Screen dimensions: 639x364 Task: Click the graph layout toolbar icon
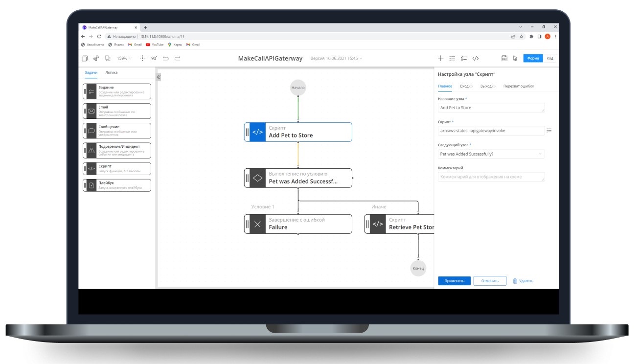(96, 58)
